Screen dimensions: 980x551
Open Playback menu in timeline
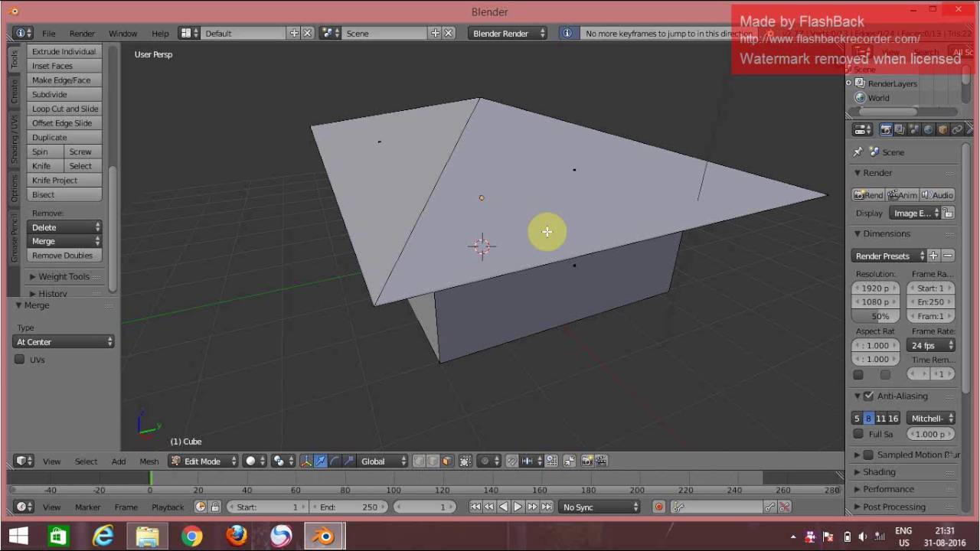[x=168, y=507]
